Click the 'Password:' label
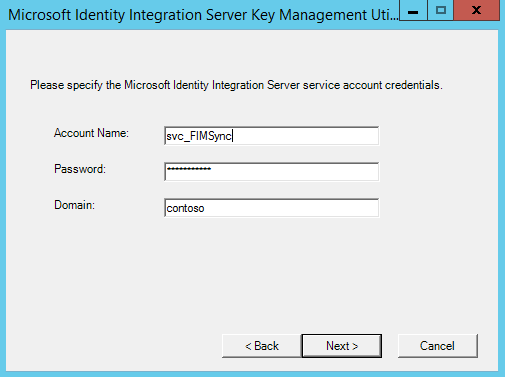 tap(80, 169)
